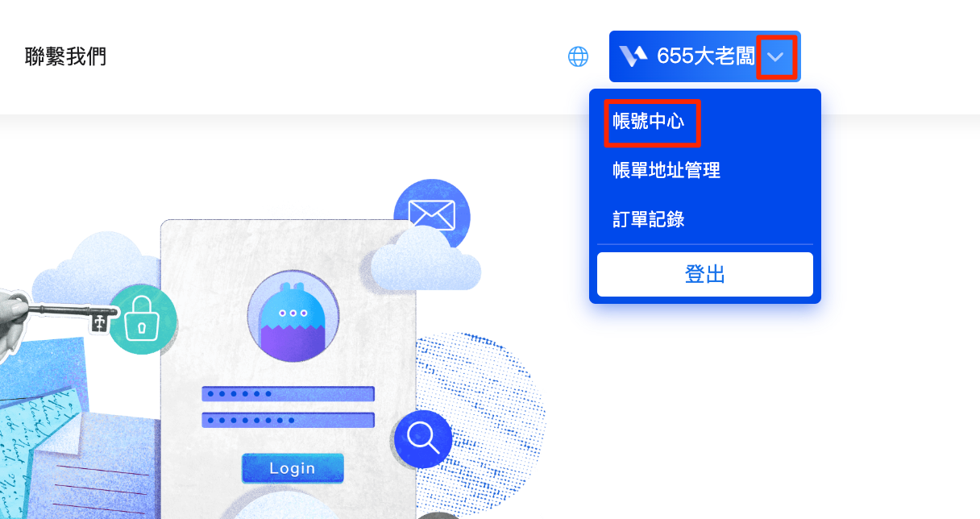The image size is (980, 519).
Task: Click the cloud above the padlock
Action: click(101, 264)
